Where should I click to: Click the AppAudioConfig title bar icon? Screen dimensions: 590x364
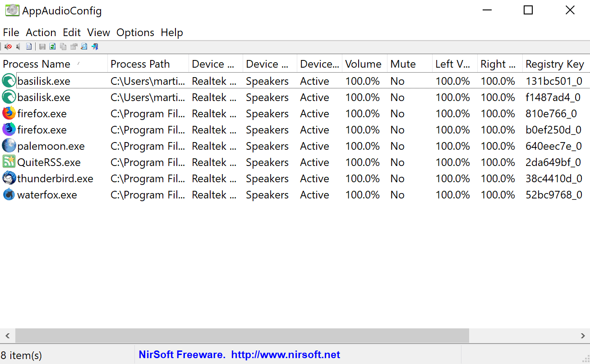[x=12, y=10]
